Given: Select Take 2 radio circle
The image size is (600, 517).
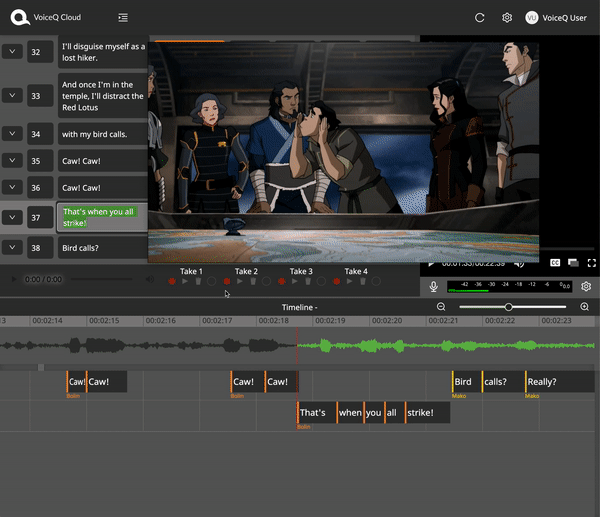Looking at the screenshot, I should [x=266, y=281].
